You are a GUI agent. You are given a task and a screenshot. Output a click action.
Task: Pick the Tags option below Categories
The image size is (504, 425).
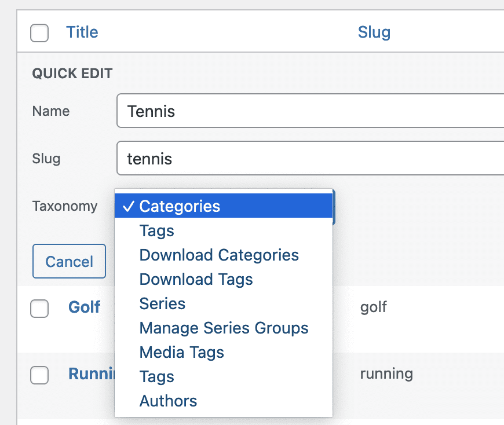click(x=224, y=230)
